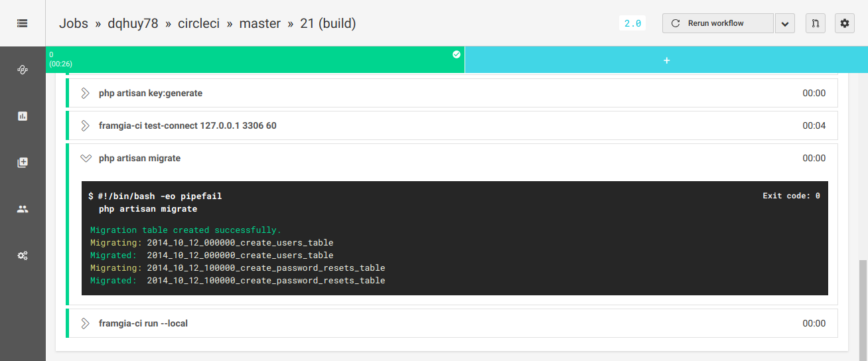Open the dqhuy78 breadcrumb link
868x361 pixels.
click(x=133, y=23)
